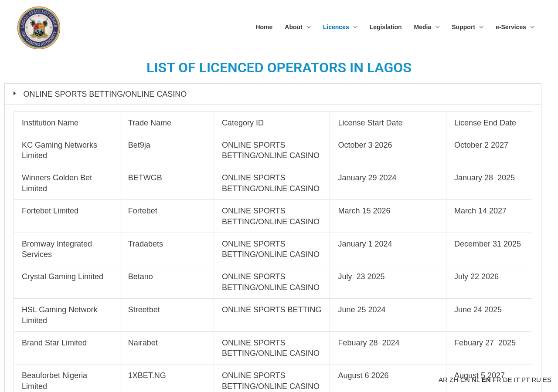Viewport: 558px width, 392px height.
Task: Expand the Media dropdown chevron
Action: pyautogui.click(x=437, y=27)
